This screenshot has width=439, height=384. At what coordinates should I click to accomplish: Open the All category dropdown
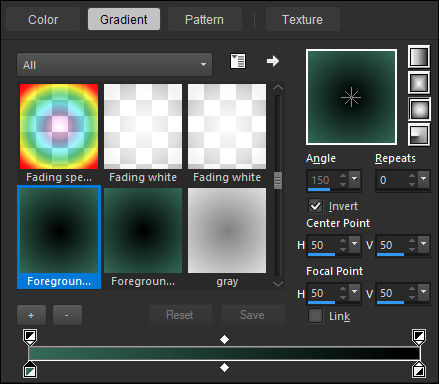coord(114,65)
